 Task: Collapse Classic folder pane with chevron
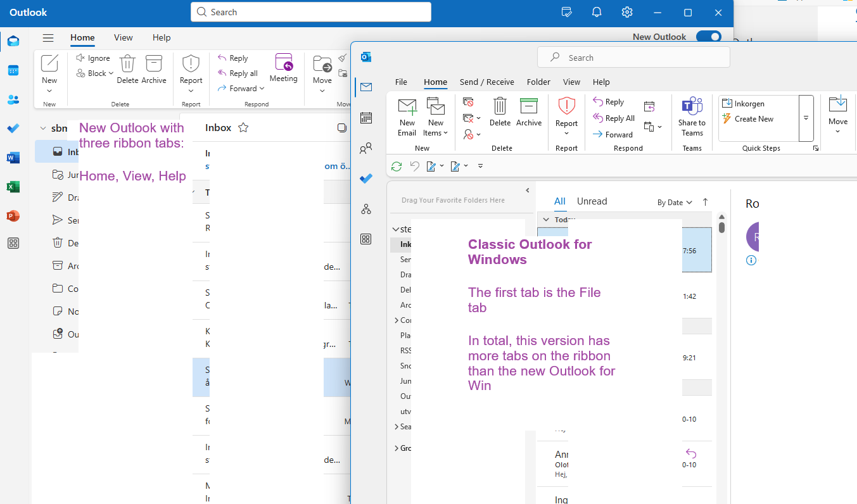[x=527, y=190]
